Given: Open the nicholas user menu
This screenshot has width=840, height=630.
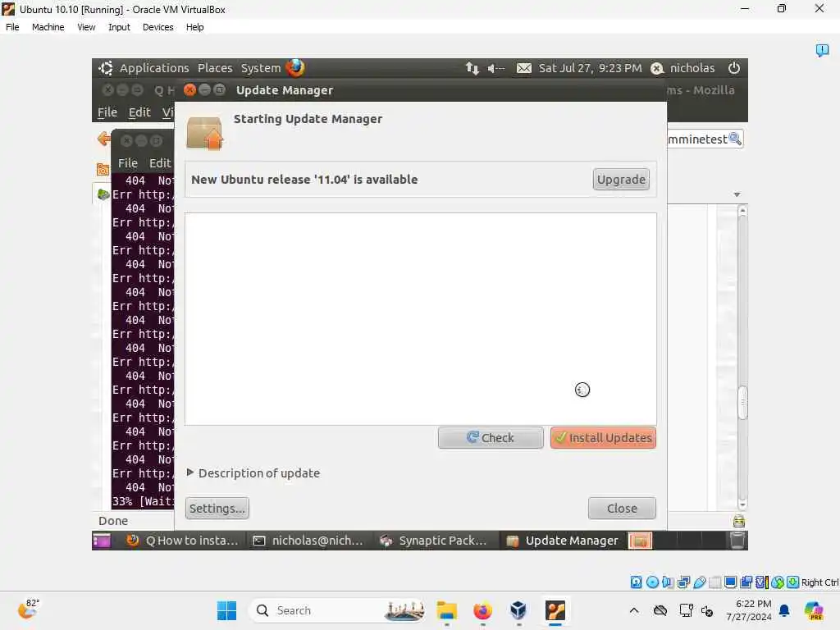Looking at the screenshot, I should 683,68.
